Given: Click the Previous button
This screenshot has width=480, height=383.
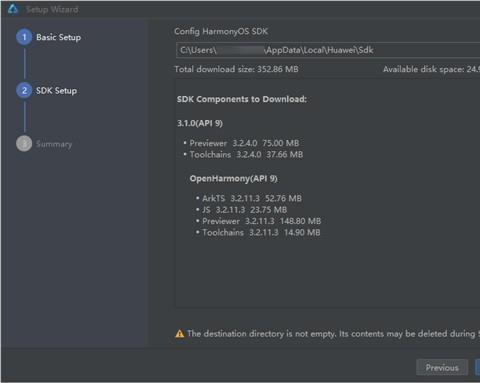Looking at the screenshot, I should click(x=442, y=367).
